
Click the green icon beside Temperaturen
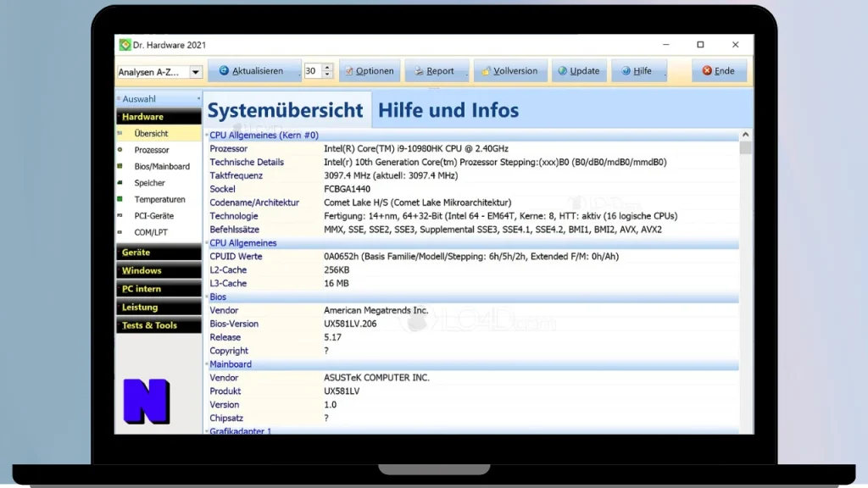click(120, 199)
